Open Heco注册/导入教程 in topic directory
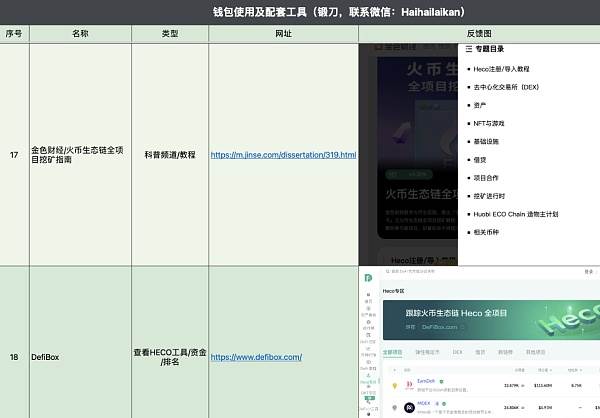Image resolution: width=600 pixels, height=418 pixels. point(501,69)
